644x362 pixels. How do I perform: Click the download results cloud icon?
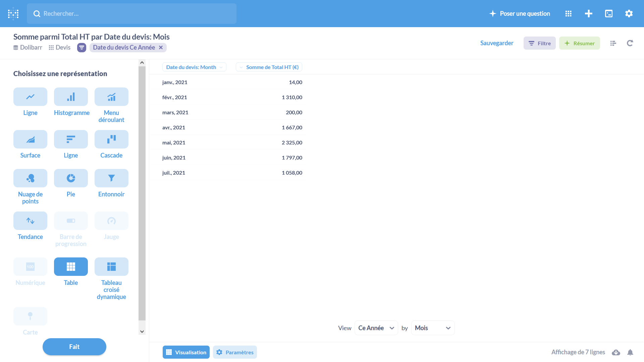(x=616, y=352)
